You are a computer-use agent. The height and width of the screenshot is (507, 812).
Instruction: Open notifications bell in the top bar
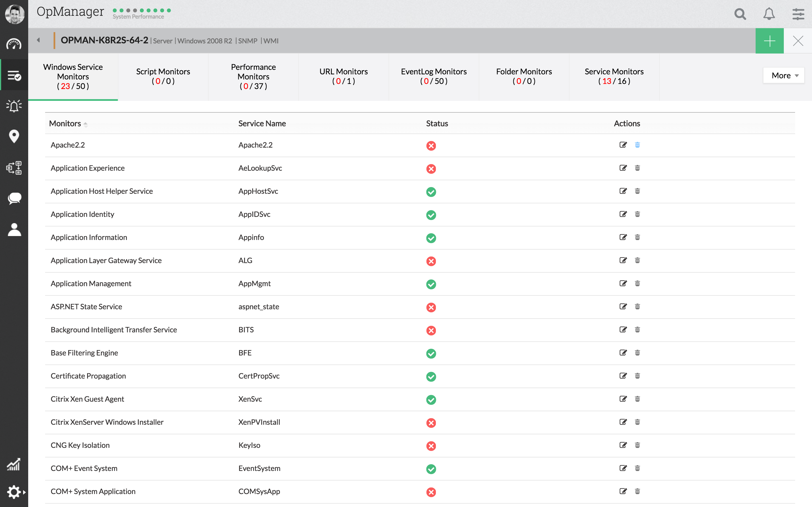click(769, 14)
